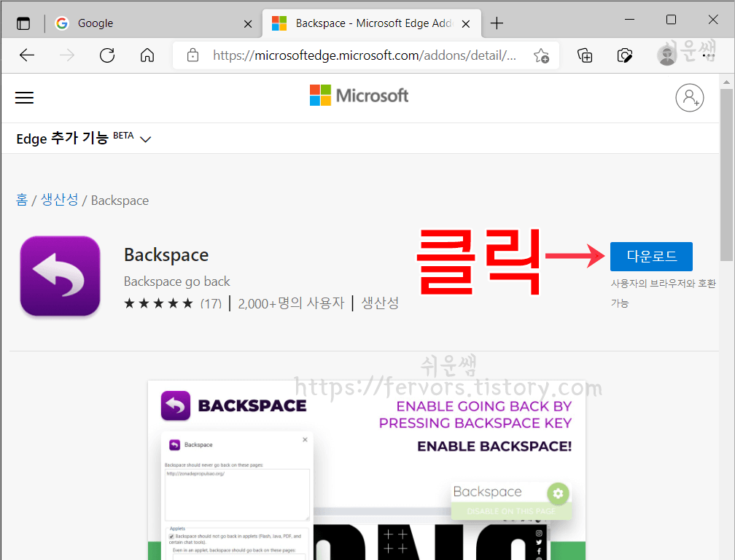Open the web capture tool icon

624,55
